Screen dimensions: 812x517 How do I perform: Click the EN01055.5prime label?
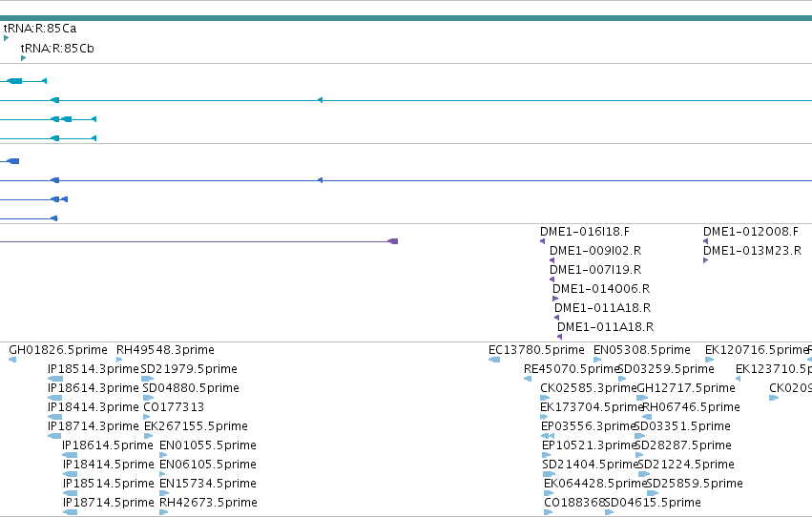[208, 446]
